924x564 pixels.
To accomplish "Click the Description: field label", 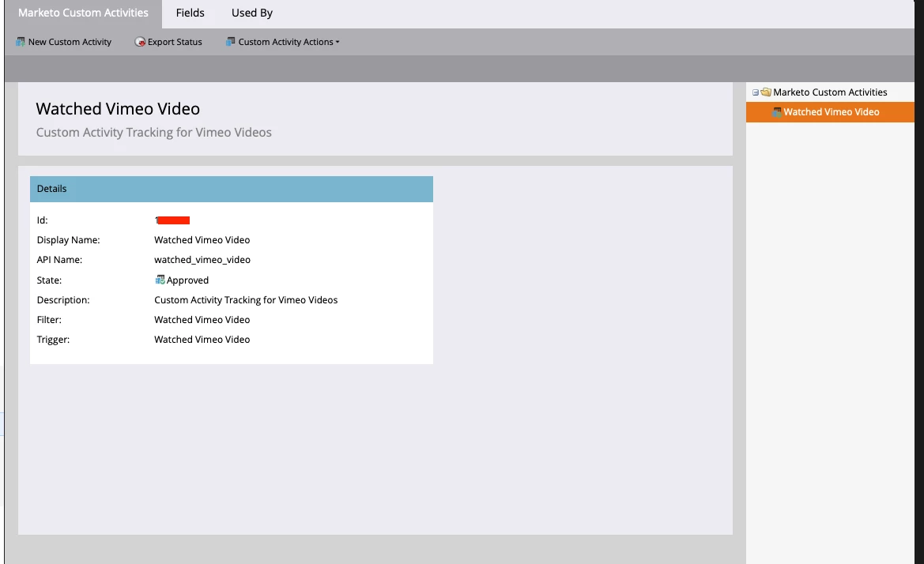I will pyautogui.click(x=63, y=300).
